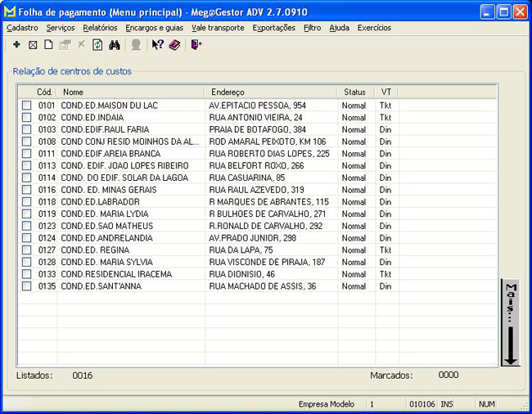Mark checkbox for 0118 COND.ED.LABRADOR
Viewport: 532px width, 414px height.
pyautogui.click(x=26, y=202)
